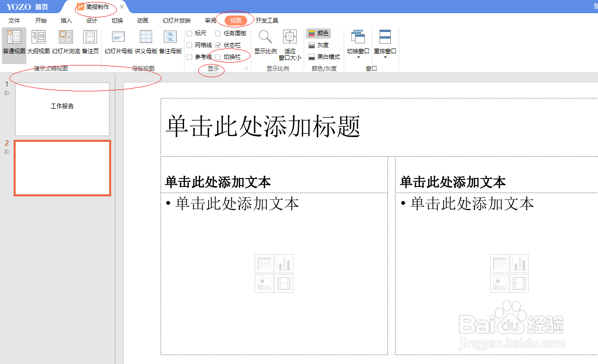Insert picture icon in left content placeholder
Screen dimensions: 598x364
tap(264, 283)
